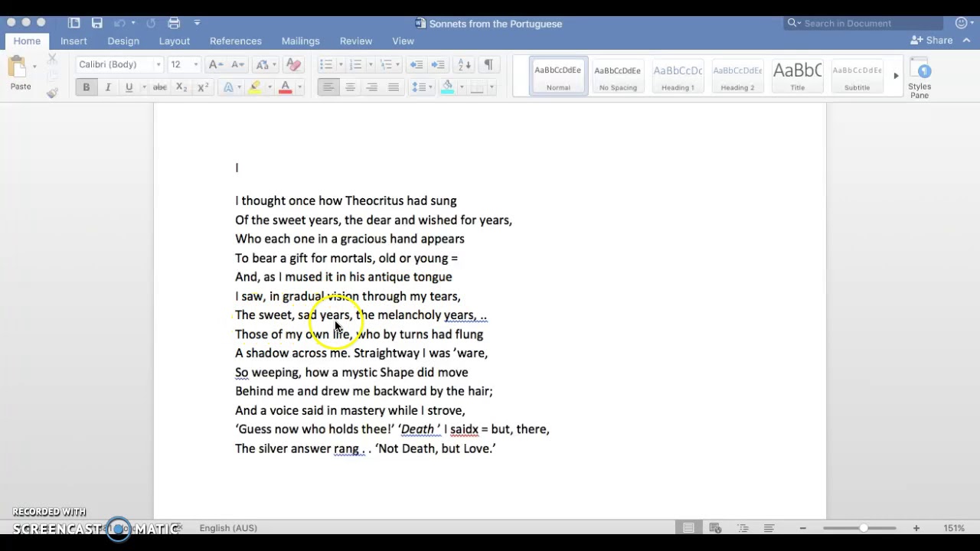Open the font size 12 dropdown
This screenshot has height=551, width=980.
point(195,65)
